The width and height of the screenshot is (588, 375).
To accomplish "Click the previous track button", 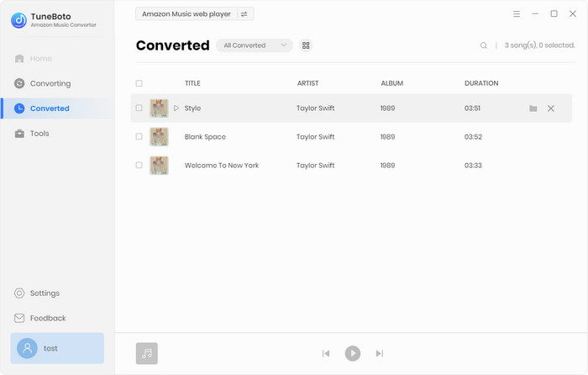I will click(x=326, y=354).
